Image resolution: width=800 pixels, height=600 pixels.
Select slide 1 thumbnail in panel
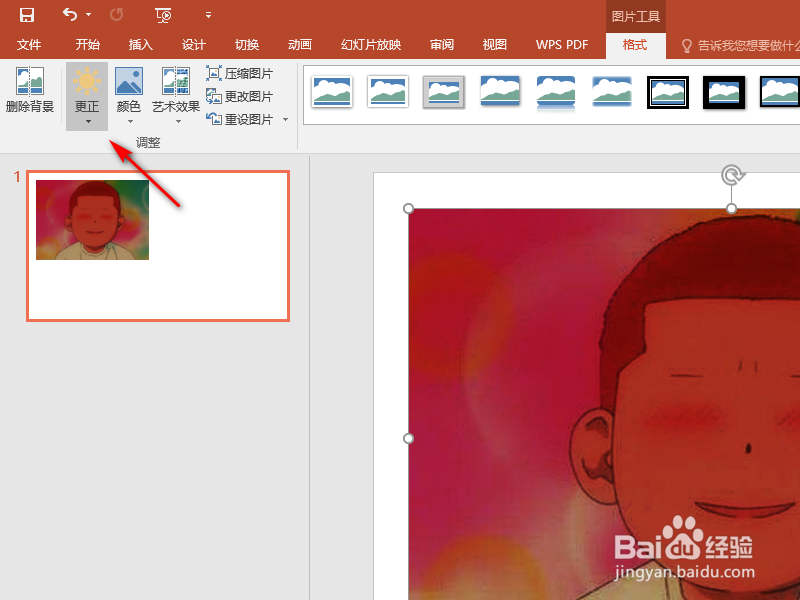coord(158,246)
